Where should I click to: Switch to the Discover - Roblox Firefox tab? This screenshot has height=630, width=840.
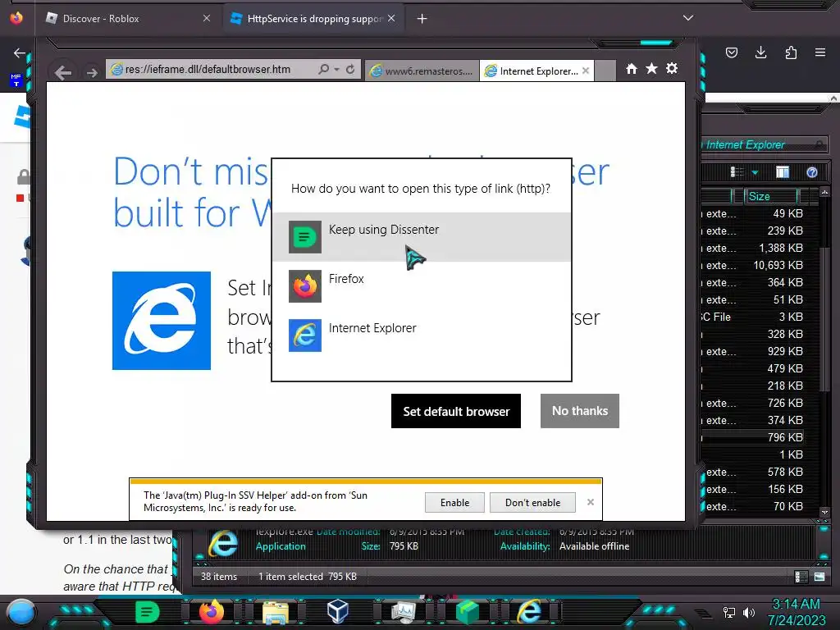[x=127, y=19]
